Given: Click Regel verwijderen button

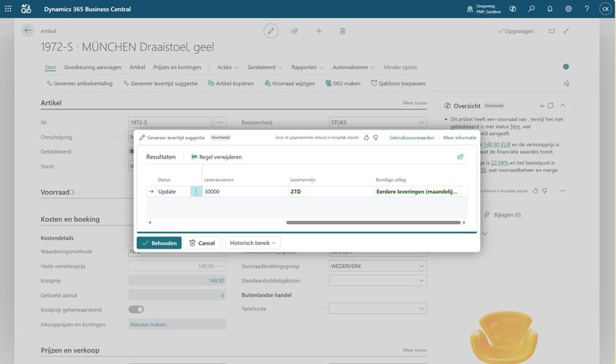Looking at the screenshot, I should pos(217,157).
